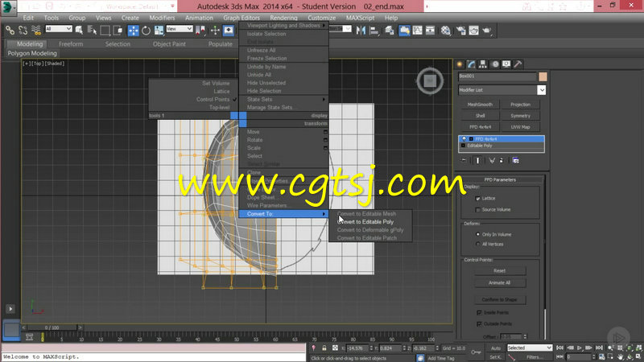644x362 pixels.
Task: Click the application menu logo button
Action: 7,6
